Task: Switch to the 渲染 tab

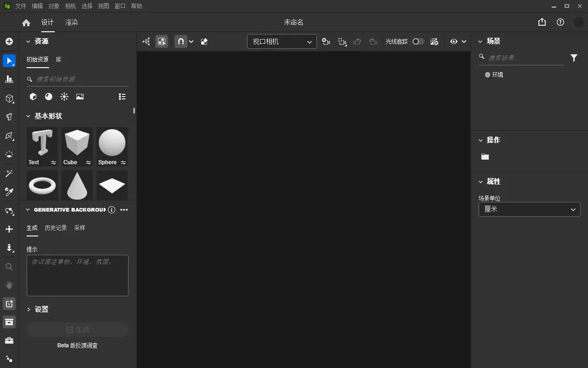Action: [71, 23]
